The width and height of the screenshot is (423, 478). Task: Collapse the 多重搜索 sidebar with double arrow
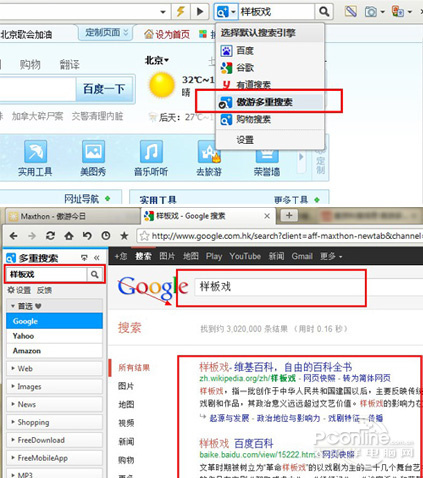(97, 258)
